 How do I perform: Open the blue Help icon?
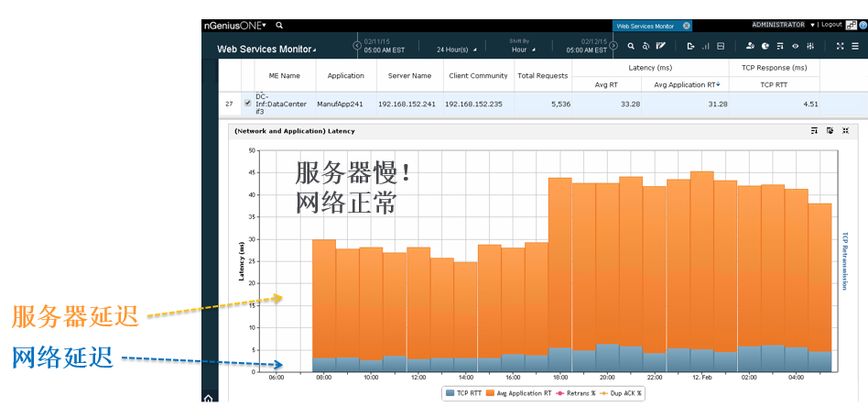pyautogui.click(x=863, y=26)
